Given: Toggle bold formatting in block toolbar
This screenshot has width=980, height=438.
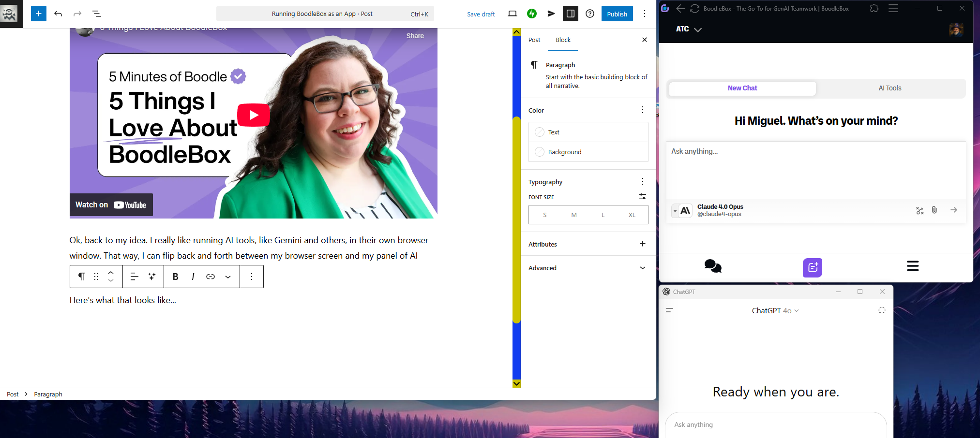Looking at the screenshot, I should click(176, 277).
